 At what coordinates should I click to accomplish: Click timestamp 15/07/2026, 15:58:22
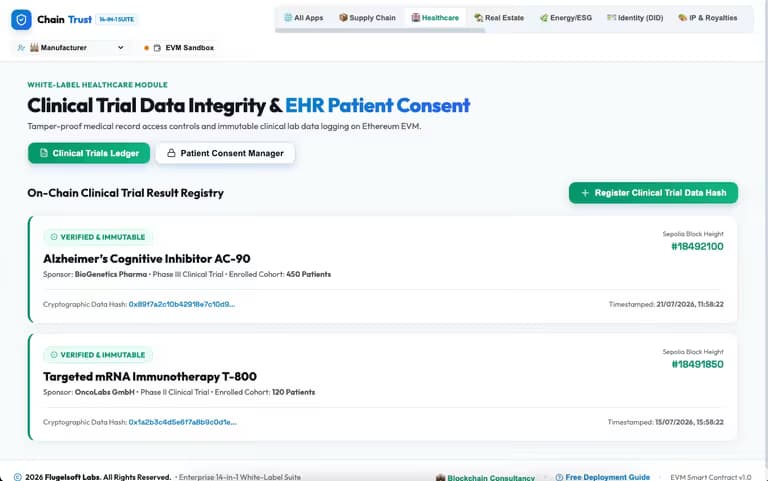pyautogui.click(x=689, y=422)
